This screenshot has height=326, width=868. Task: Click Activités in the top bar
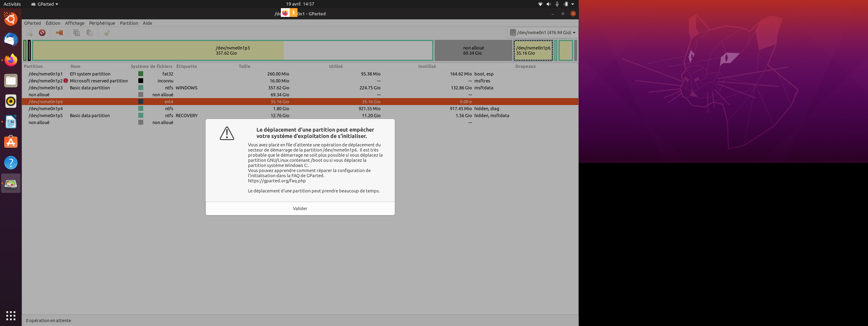pos(12,4)
